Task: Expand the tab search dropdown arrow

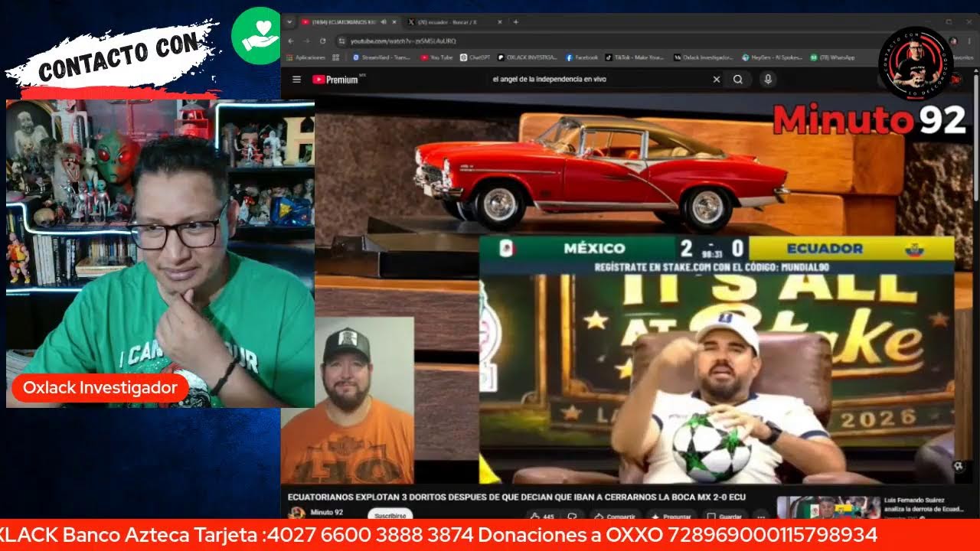Action: pyautogui.click(x=290, y=22)
